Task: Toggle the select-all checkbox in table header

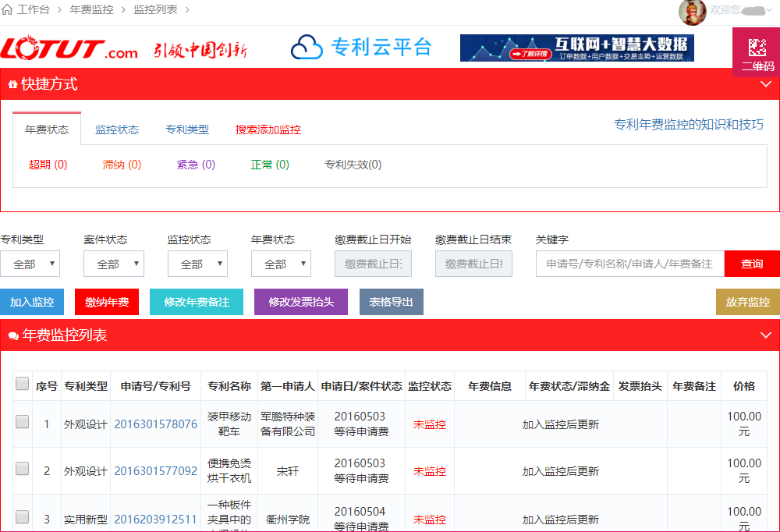Action: 23,384
